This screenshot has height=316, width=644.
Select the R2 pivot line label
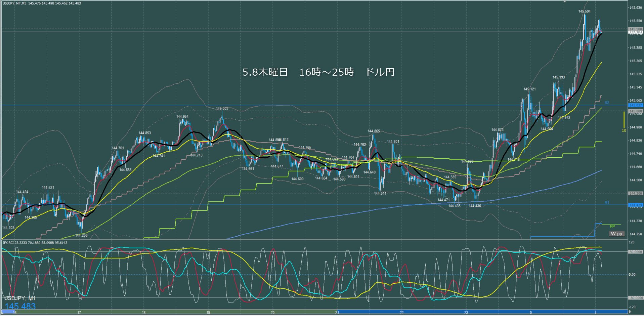[x=607, y=103]
